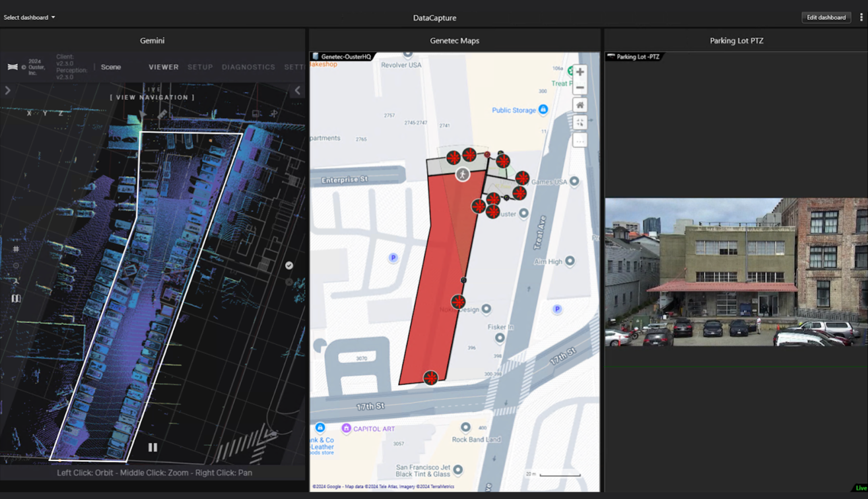
Task: Switch to the DIAGNOSTICS tab
Action: (248, 67)
